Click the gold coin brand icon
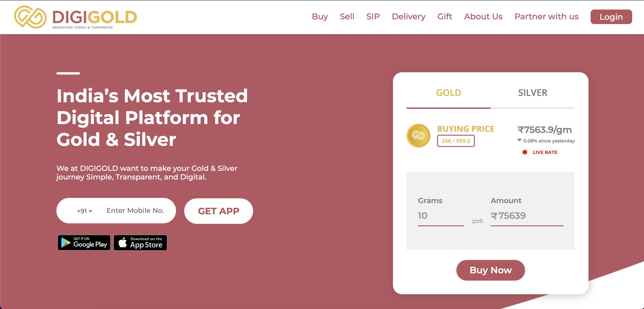Image resolution: width=644 pixels, height=309 pixels. tap(418, 135)
